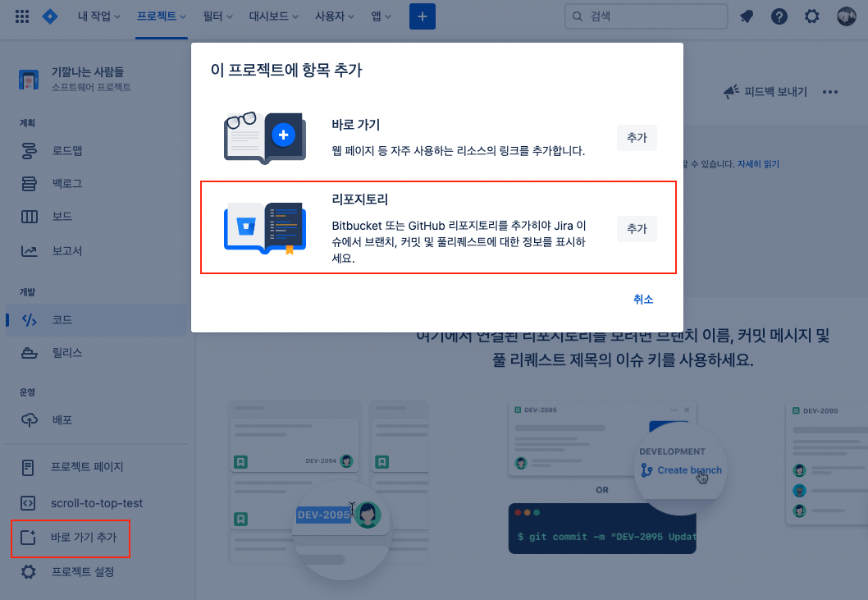The image size is (868, 600).
Task: Open the three-dot more actions menu
Action: point(829,92)
